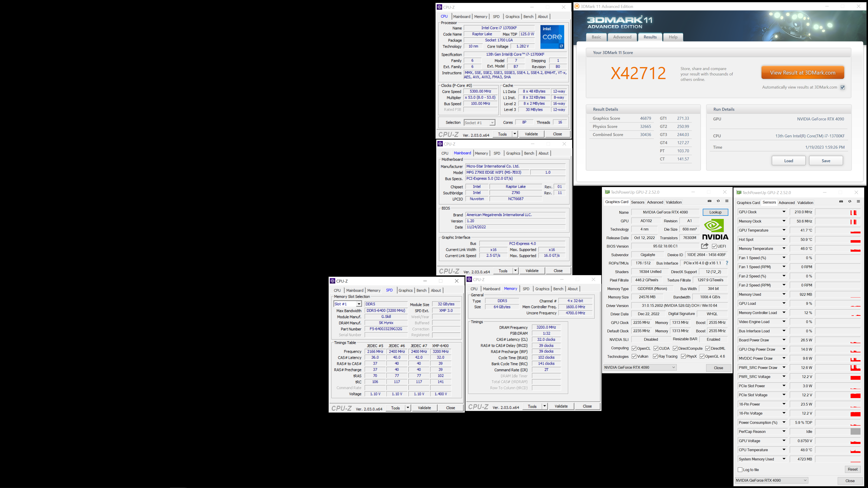Click Close button in GPU-Z Graphics Card window

tap(718, 368)
